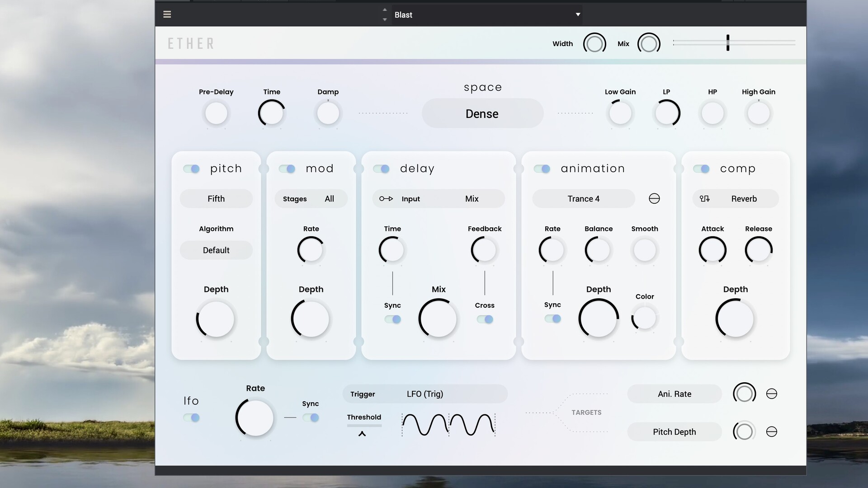Screen dimensions: 868x488
Task: Remove the Trance 4 animation pattern
Action: (654, 198)
